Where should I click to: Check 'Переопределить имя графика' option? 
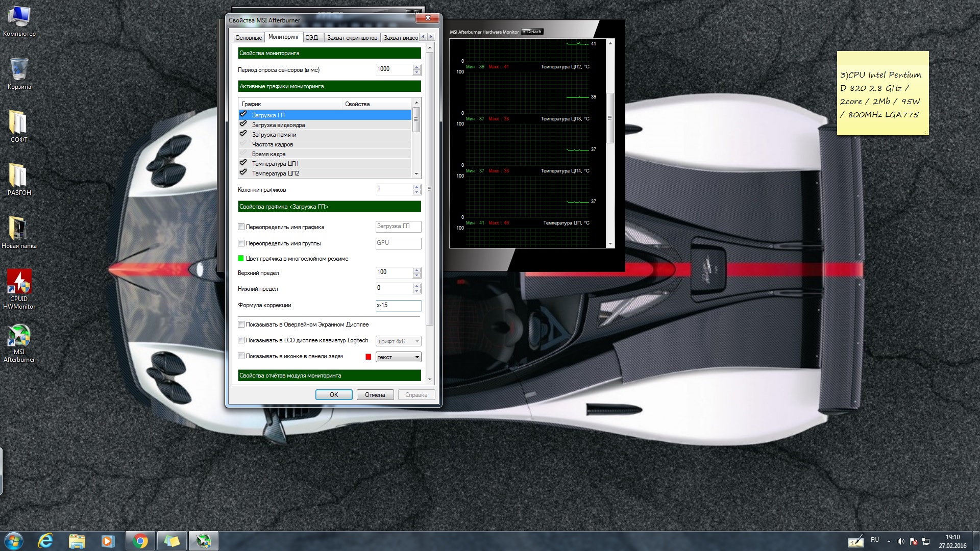(x=241, y=227)
